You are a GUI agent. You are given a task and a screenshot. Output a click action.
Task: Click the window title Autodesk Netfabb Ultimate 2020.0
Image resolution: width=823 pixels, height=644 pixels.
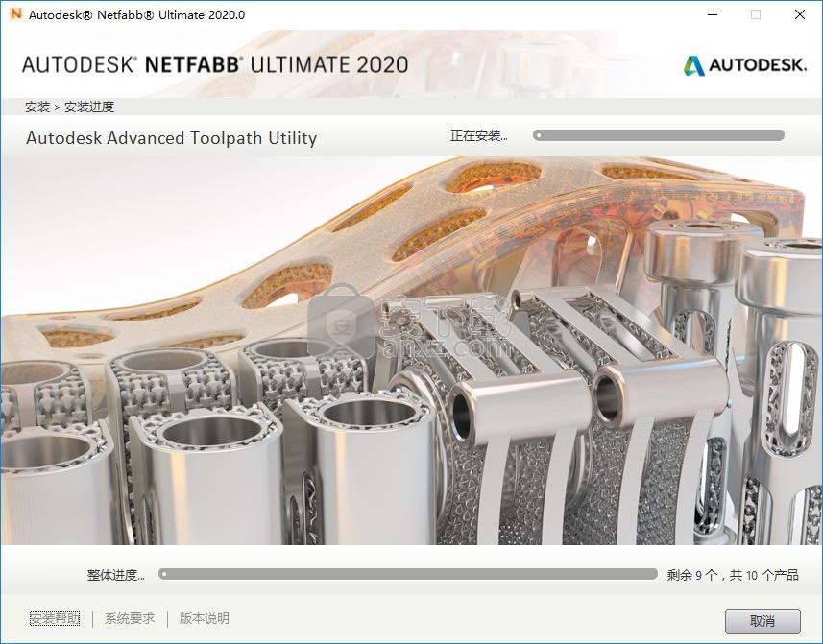[x=136, y=14]
